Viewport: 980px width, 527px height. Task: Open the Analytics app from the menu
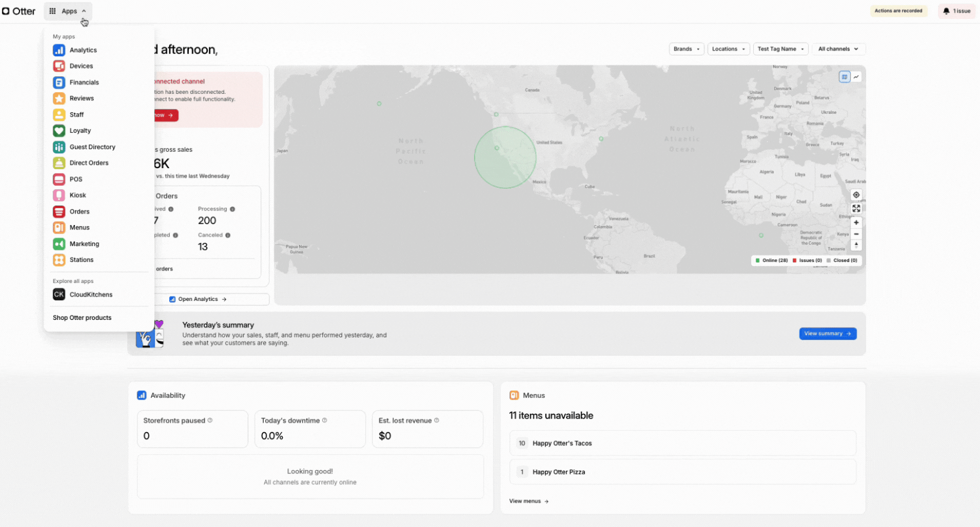(x=83, y=50)
